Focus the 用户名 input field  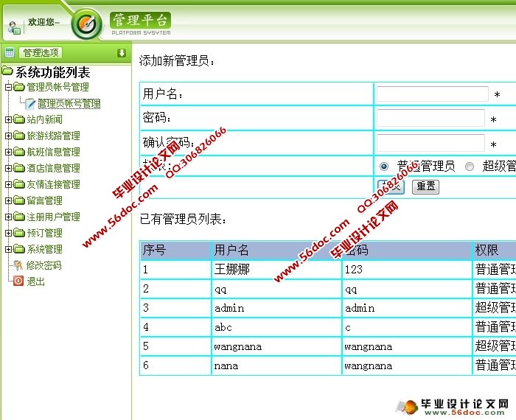[x=432, y=94]
